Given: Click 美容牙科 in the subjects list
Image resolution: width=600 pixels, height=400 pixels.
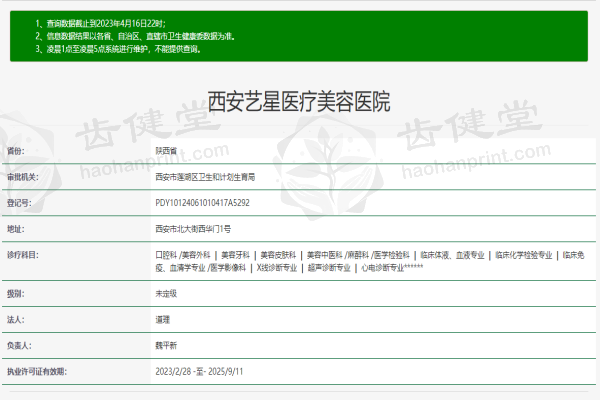Looking at the screenshot, I should tap(235, 255).
